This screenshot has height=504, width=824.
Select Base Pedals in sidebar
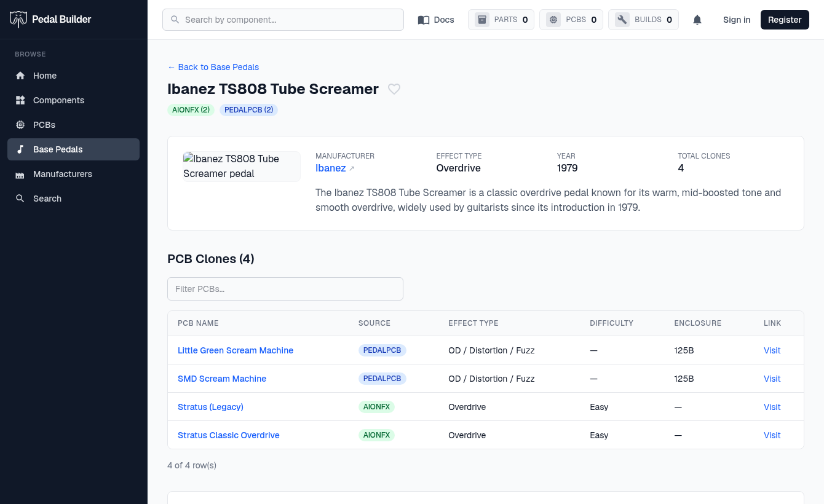coord(73,149)
